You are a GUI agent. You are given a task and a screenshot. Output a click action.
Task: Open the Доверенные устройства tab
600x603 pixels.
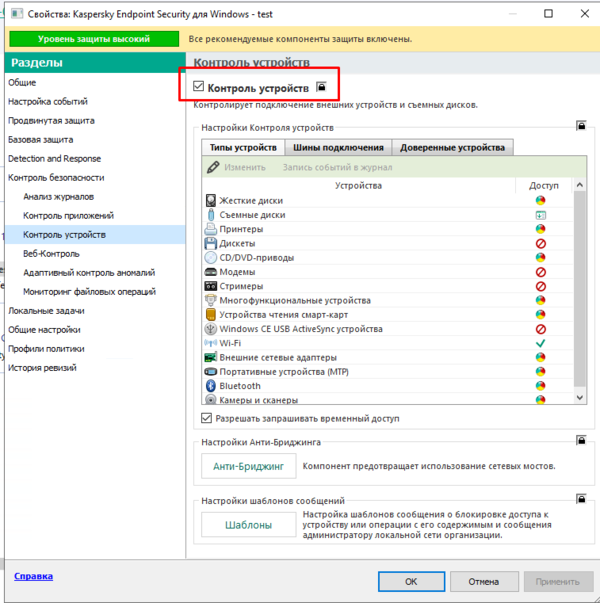[x=452, y=148]
